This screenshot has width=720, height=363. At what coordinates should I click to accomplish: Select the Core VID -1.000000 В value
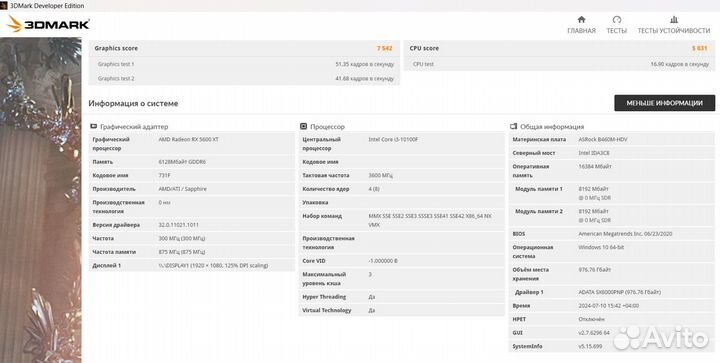tap(383, 261)
